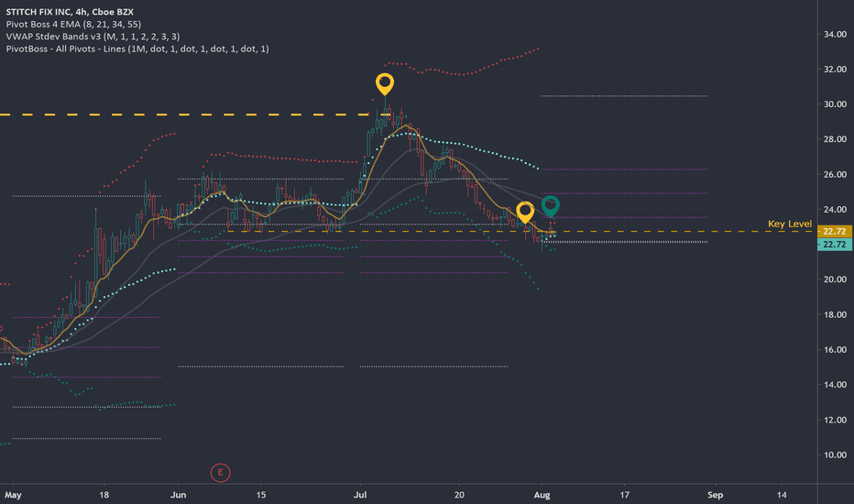Click the 'Sep' date axis label
The width and height of the screenshot is (854, 504).
715,495
